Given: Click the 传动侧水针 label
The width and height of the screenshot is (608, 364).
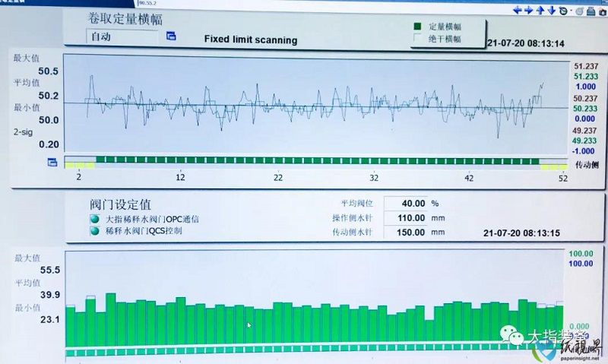Looking at the screenshot, I should point(352,233).
